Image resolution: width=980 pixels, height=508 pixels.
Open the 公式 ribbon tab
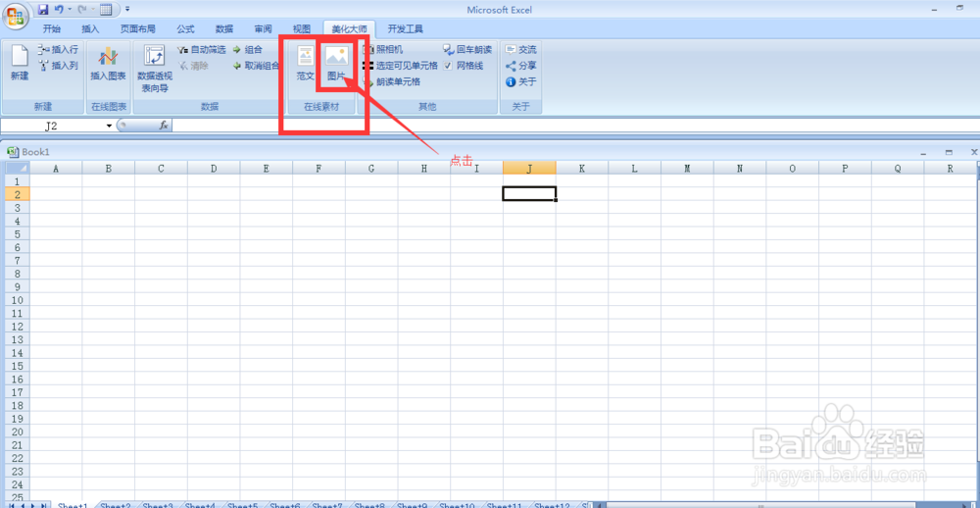185,28
